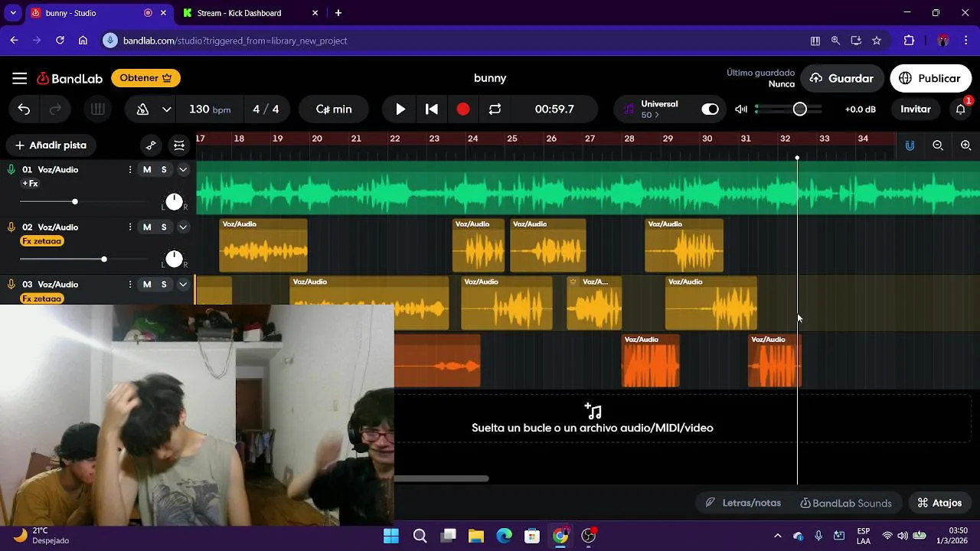Redo the last action
The width and height of the screenshot is (980, 551).
55,109
